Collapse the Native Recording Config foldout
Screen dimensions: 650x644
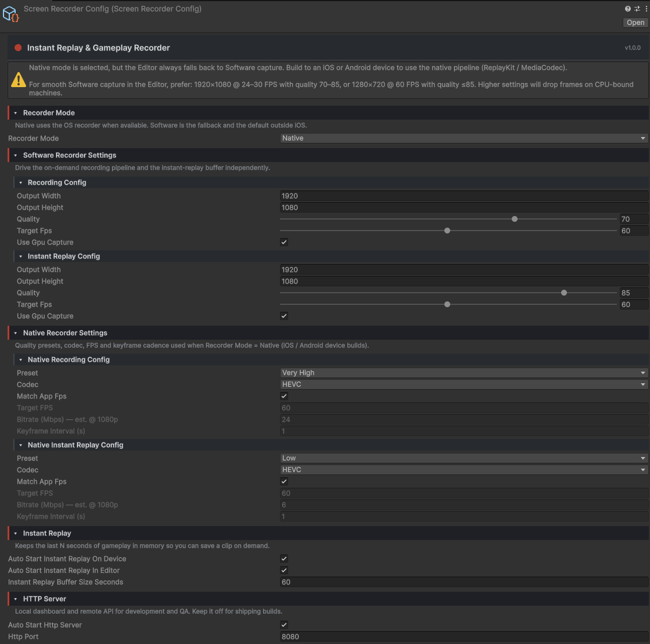click(x=21, y=359)
